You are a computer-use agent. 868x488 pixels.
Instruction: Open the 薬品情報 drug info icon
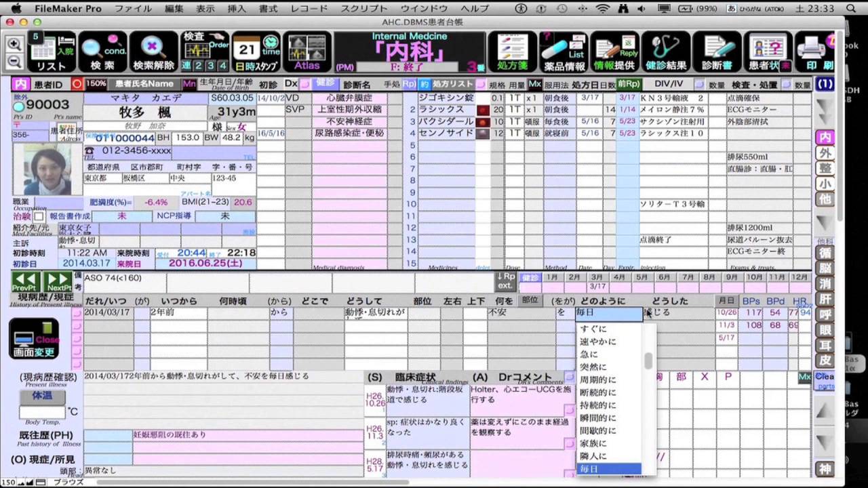pos(564,52)
